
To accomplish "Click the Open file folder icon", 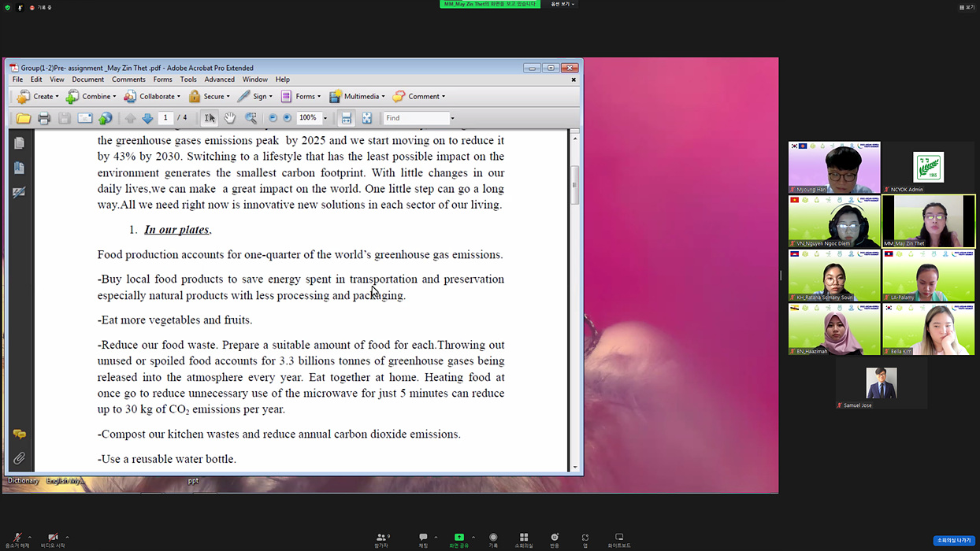I will click(24, 118).
